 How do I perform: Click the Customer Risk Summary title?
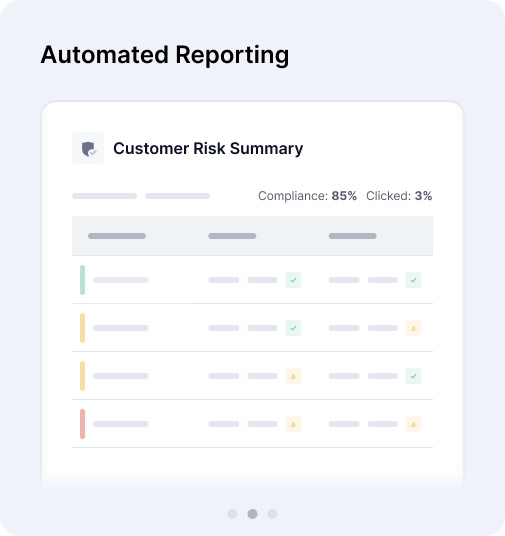208,148
